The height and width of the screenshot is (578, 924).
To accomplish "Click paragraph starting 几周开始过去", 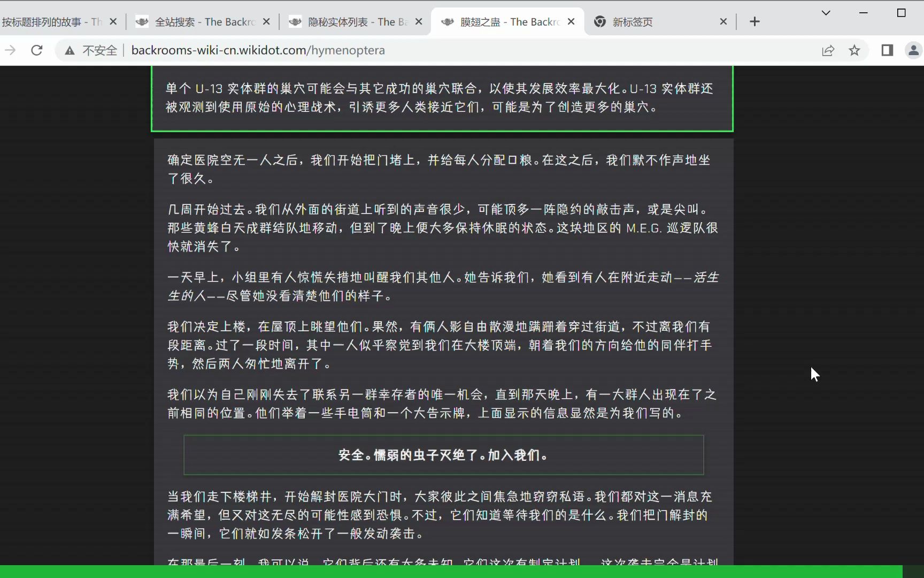I will pos(443,228).
